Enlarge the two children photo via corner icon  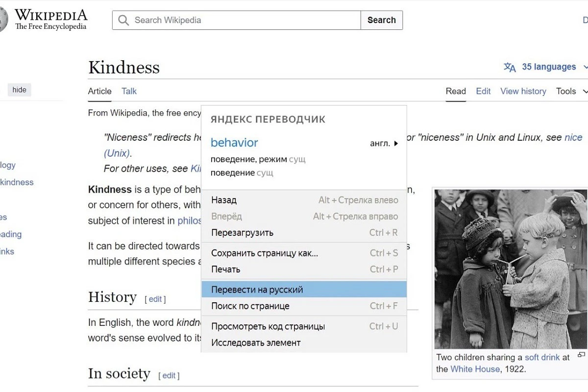point(581,355)
